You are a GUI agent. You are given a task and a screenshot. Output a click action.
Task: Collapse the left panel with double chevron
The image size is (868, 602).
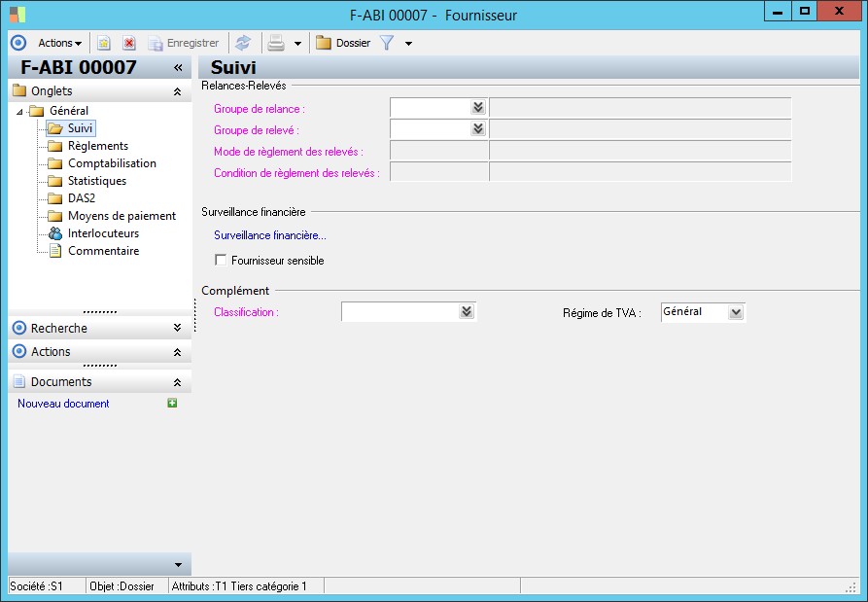pos(178,68)
